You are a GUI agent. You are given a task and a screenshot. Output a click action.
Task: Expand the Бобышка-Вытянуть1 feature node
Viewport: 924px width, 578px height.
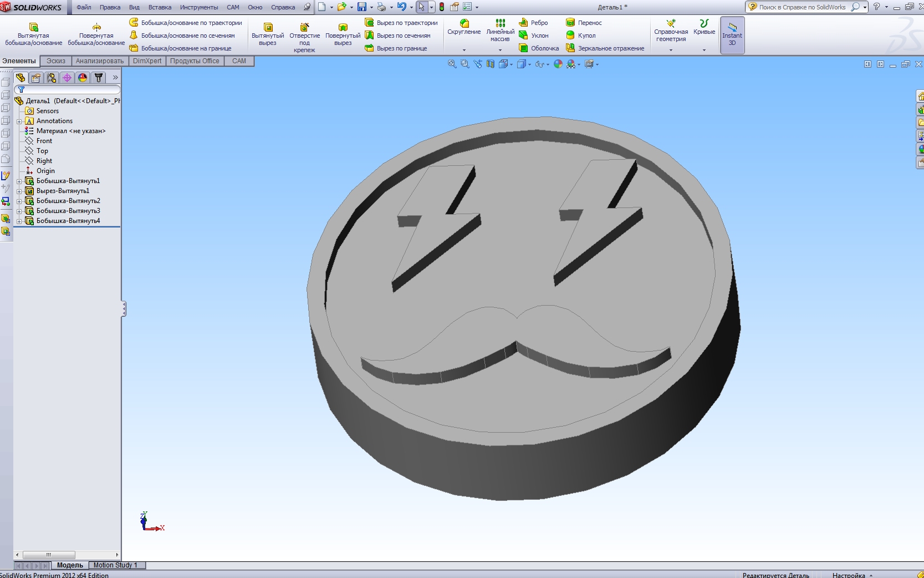click(19, 181)
